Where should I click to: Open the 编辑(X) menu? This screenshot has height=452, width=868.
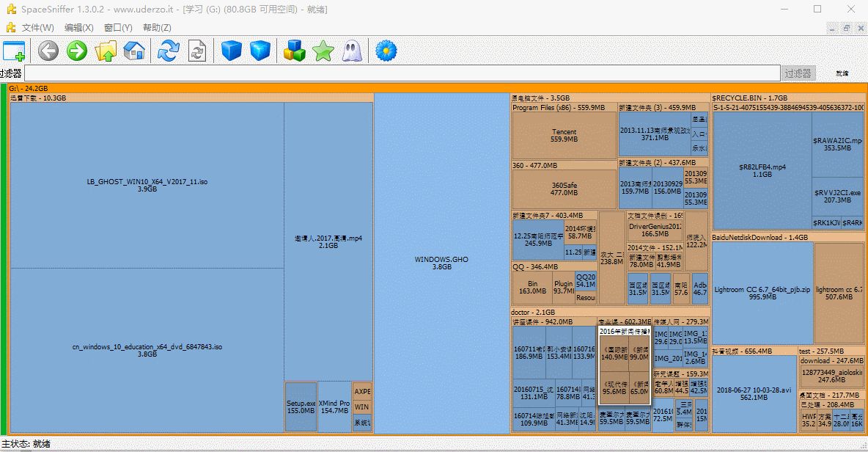pos(78,28)
